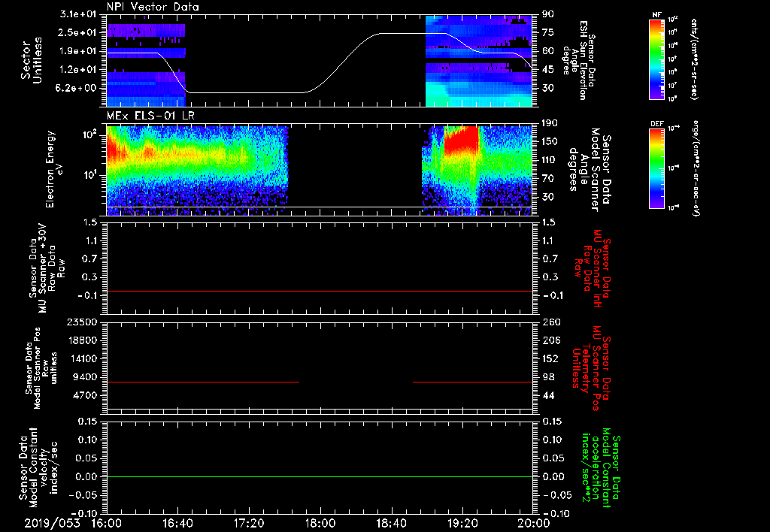Image resolution: width=770 pixels, height=532 pixels.
Task: Select the 16:00 time axis label
Action: click(107, 523)
